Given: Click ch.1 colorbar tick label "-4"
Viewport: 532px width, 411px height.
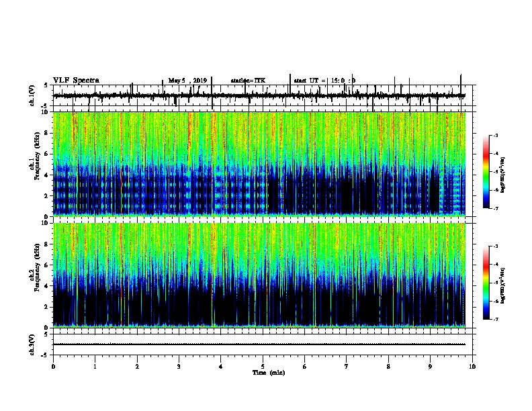Looking at the screenshot, I should [496, 153].
